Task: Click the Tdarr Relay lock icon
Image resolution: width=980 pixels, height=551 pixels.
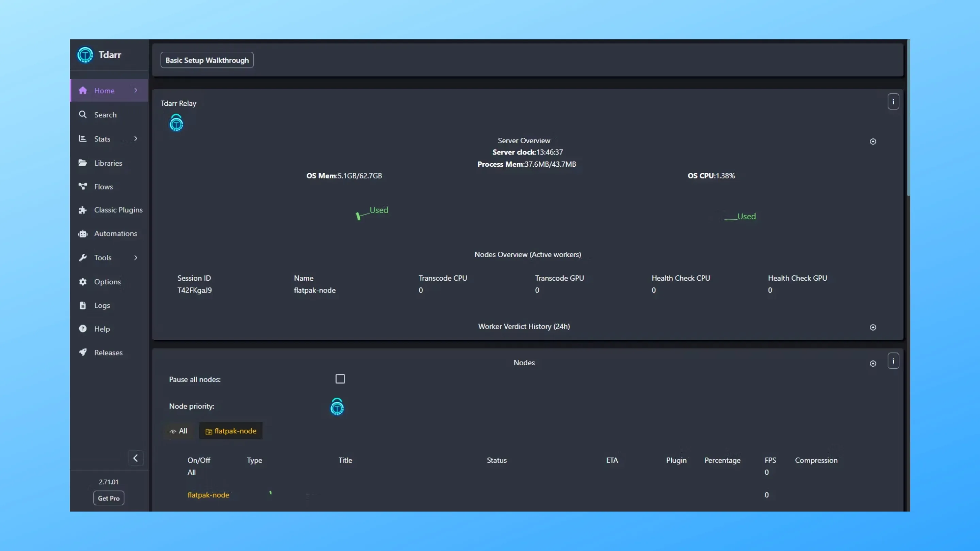Action: pyautogui.click(x=176, y=122)
